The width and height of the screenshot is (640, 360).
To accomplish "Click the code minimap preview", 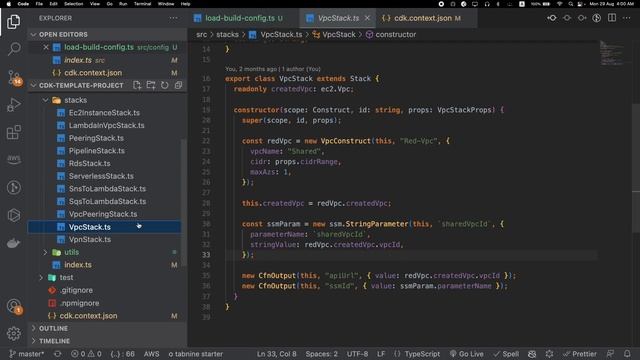I will [x=611, y=53].
